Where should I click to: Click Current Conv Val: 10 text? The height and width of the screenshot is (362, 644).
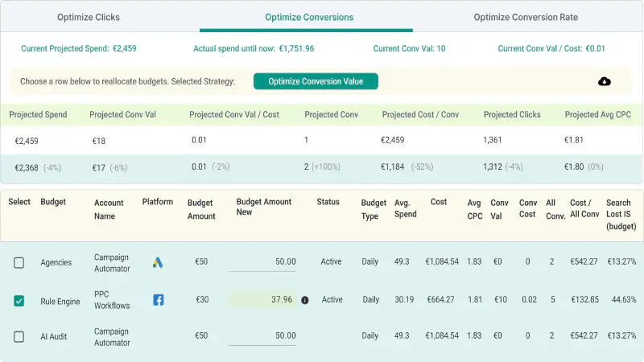pyautogui.click(x=409, y=48)
